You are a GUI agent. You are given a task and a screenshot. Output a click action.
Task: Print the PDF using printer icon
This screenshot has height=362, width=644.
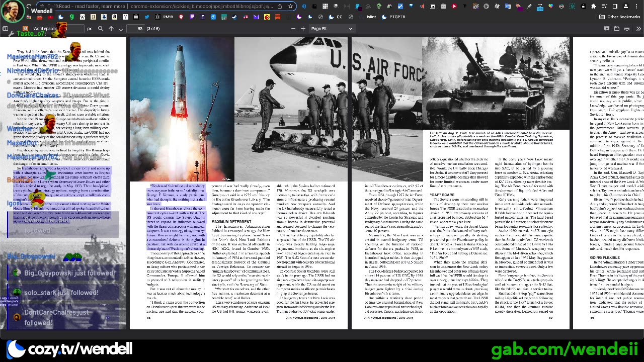[x=627, y=29]
